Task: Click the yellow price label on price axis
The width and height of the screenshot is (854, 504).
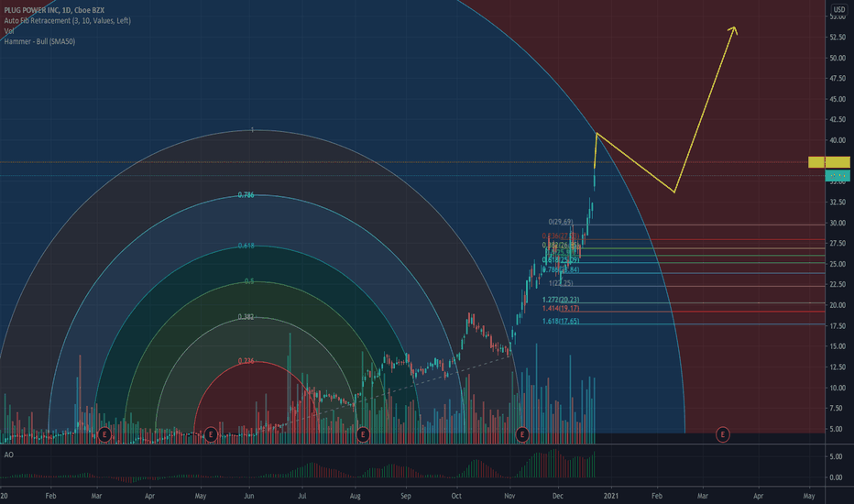Action: [x=828, y=162]
